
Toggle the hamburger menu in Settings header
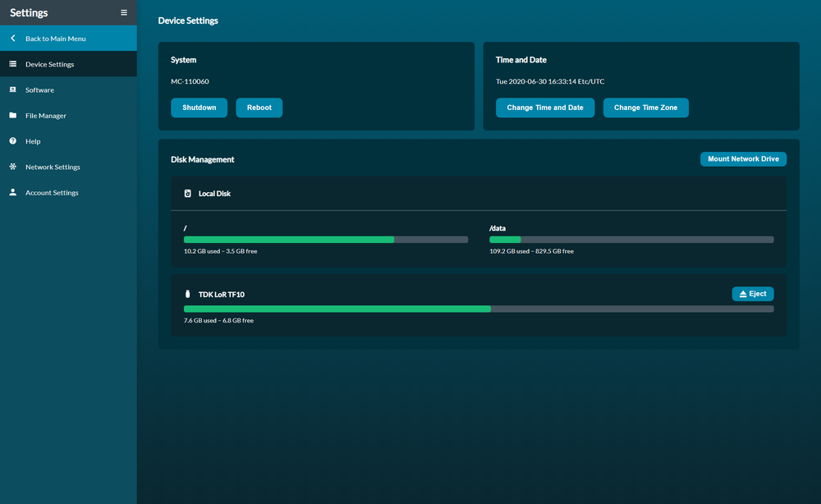(x=124, y=12)
